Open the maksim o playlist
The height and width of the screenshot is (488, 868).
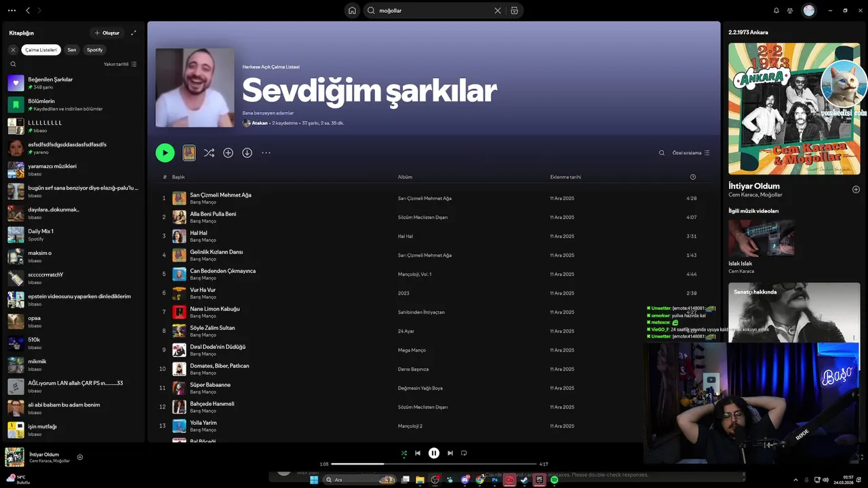coord(73,256)
